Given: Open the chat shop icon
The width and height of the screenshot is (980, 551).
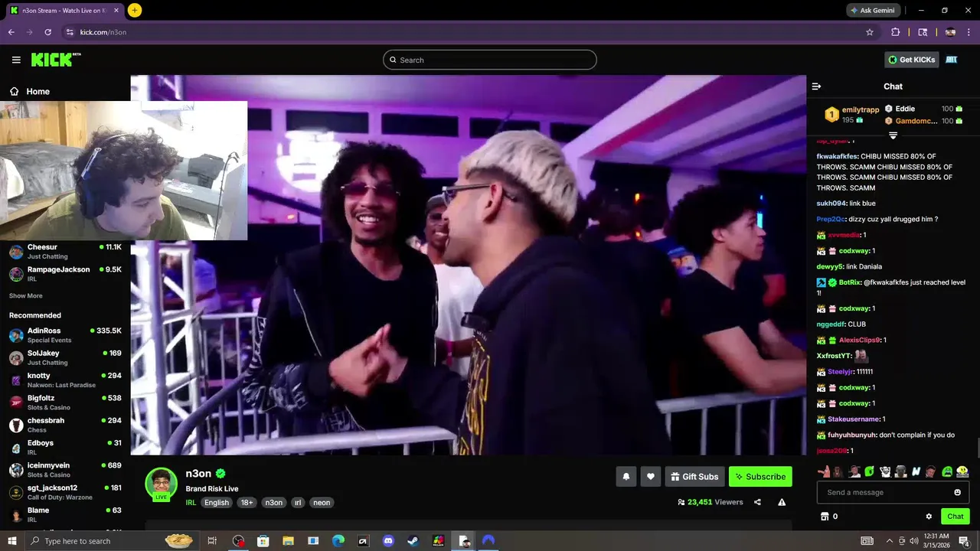Looking at the screenshot, I should (825, 517).
